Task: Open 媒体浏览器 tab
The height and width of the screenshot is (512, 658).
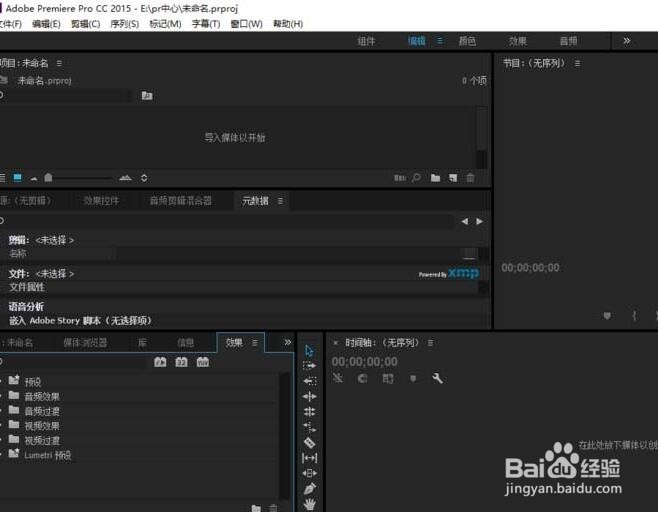Action: [85, 343]
